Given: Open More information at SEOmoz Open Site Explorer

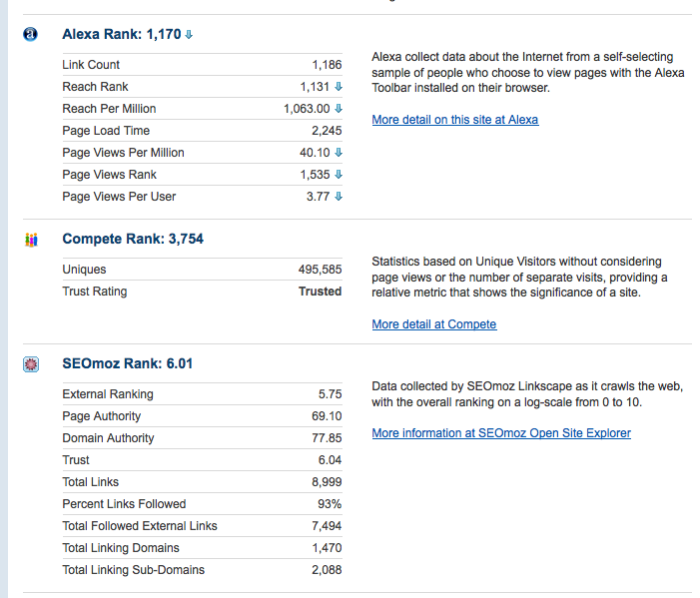Looking at the screenshot, I should tap(501, 433).
